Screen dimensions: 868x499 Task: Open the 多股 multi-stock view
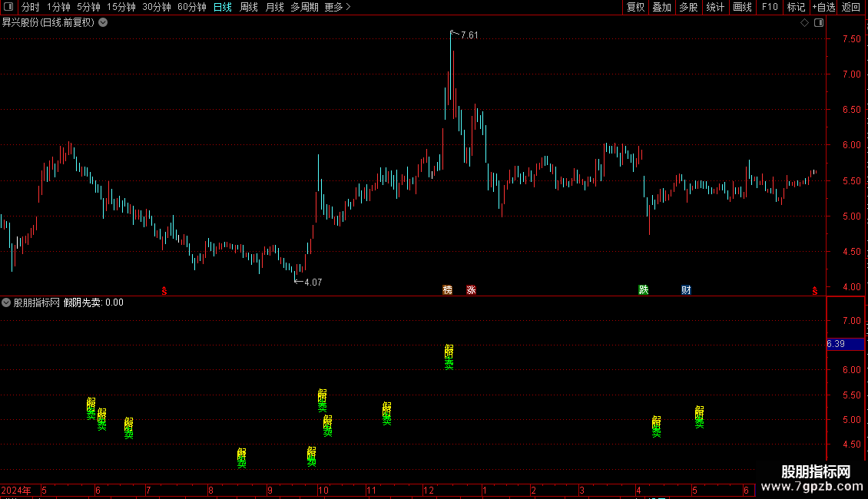[x=688, y=7]
